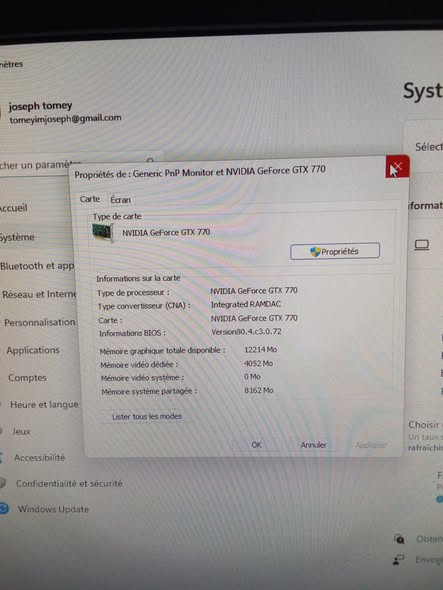The width and height of the screenshot is (443, 590).
Task: Select Système in Settings sidebar
Action: 17,237
